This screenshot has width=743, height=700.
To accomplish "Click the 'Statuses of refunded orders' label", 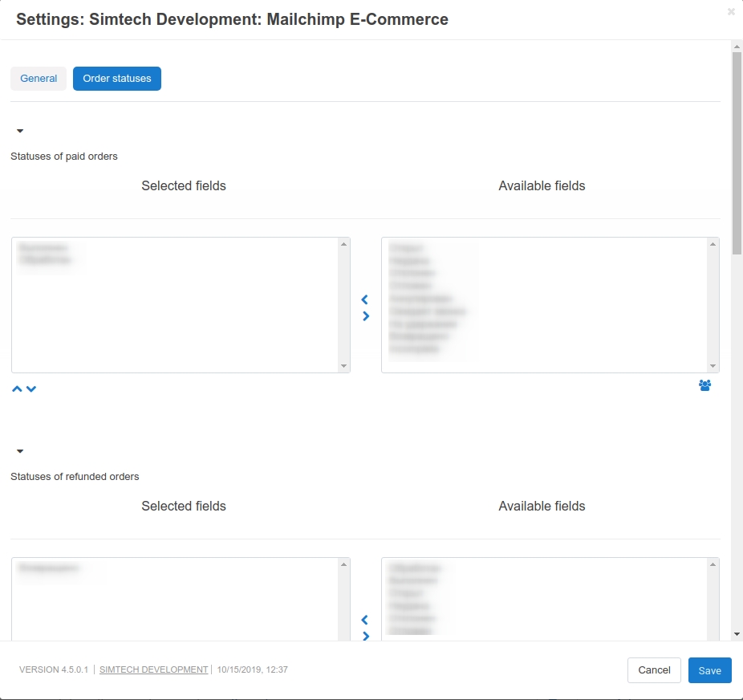I will [75, 477].
